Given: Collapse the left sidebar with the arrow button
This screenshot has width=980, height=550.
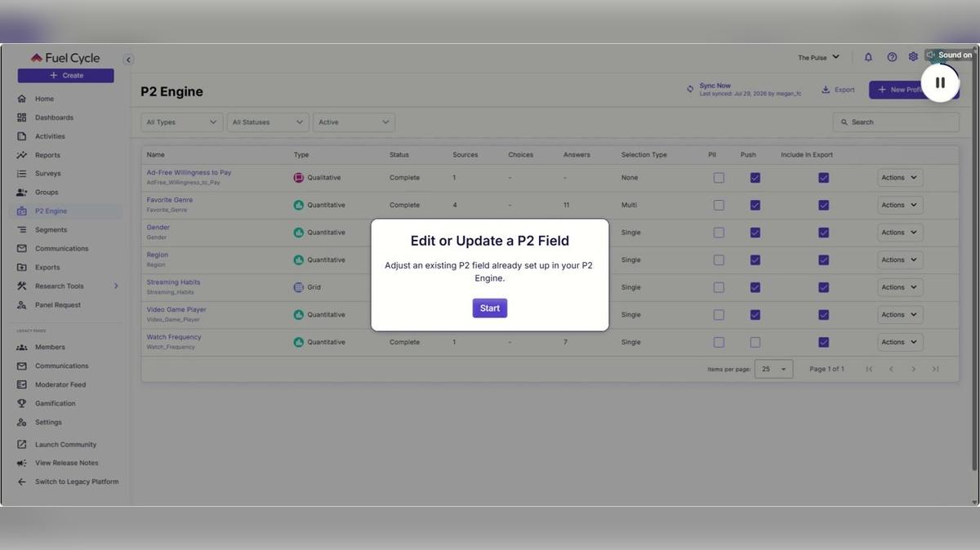Looking at the screenshot, I should coord(128,59).
